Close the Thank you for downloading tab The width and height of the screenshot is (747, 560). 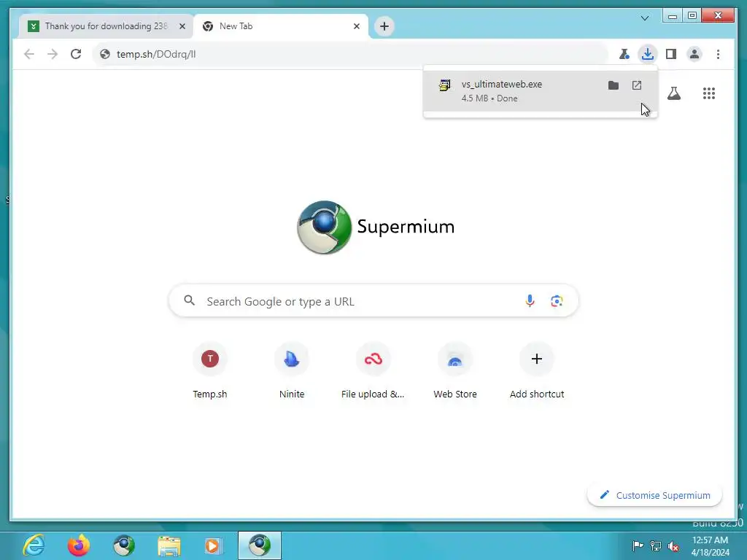[x=182, y=26]
